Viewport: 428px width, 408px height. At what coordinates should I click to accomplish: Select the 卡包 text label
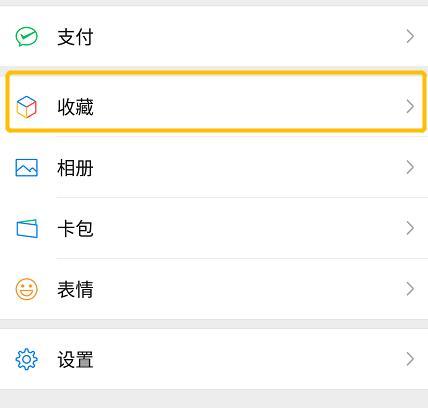[x=75, y=228]
